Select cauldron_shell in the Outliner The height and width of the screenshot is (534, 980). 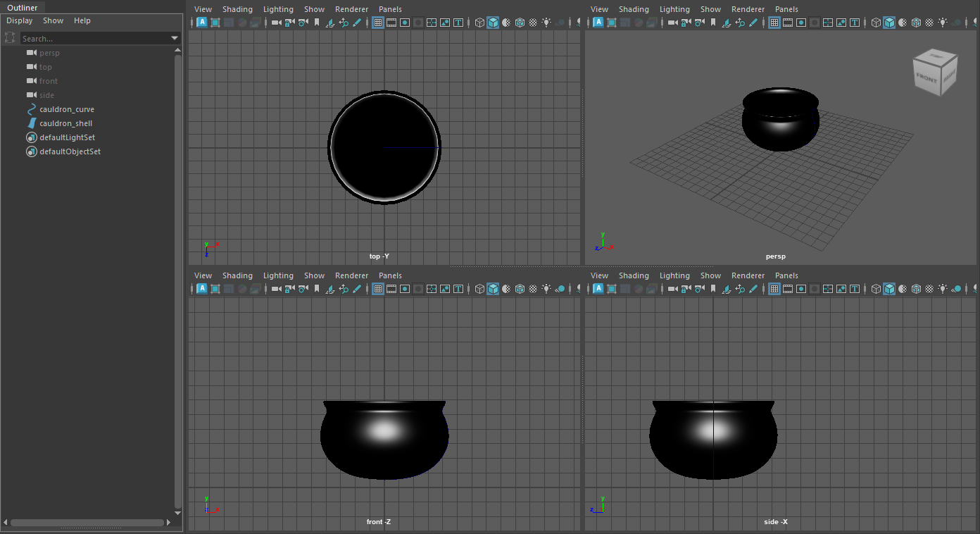tap(66, 123)
